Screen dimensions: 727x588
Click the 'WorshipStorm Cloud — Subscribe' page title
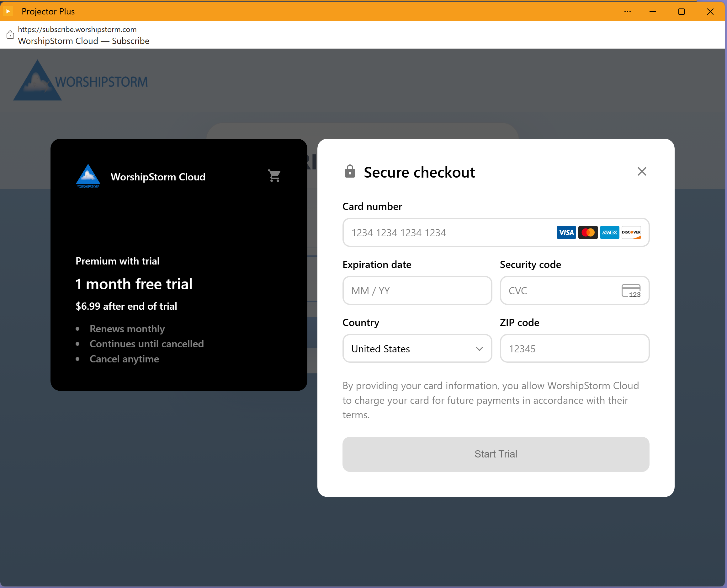(84, 41)
